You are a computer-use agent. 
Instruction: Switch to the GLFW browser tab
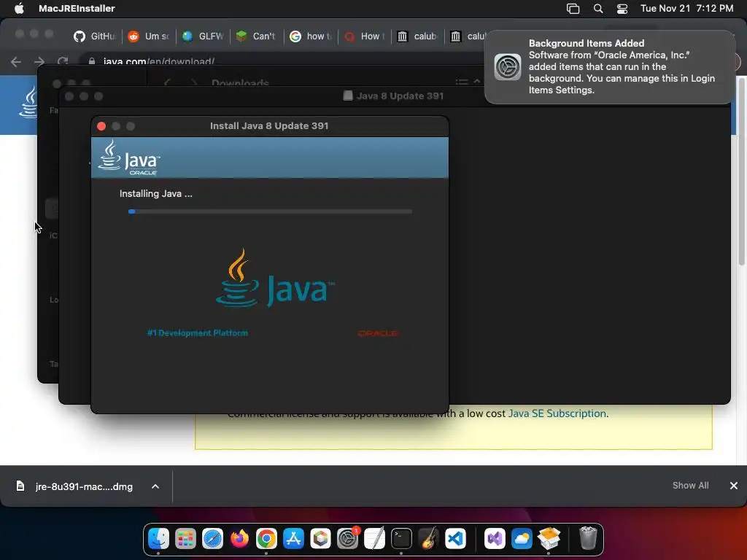pos(203,36)
